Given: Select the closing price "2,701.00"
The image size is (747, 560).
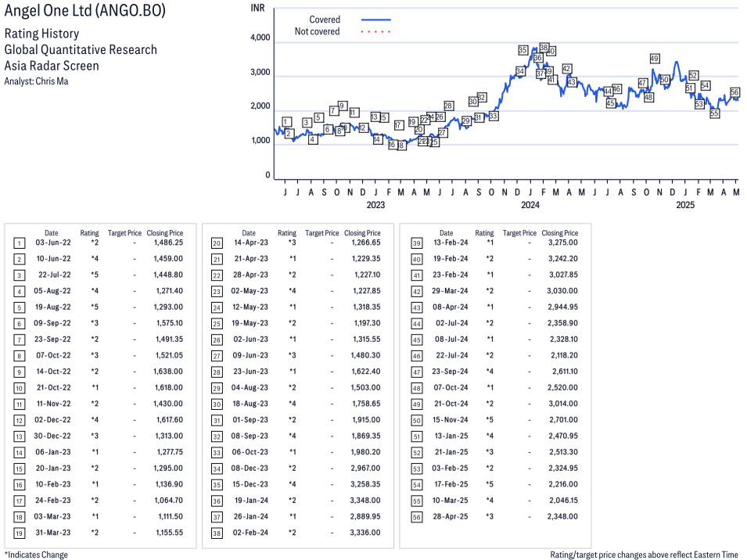Looking at the screenshot, I should click(x=563, y=420).
